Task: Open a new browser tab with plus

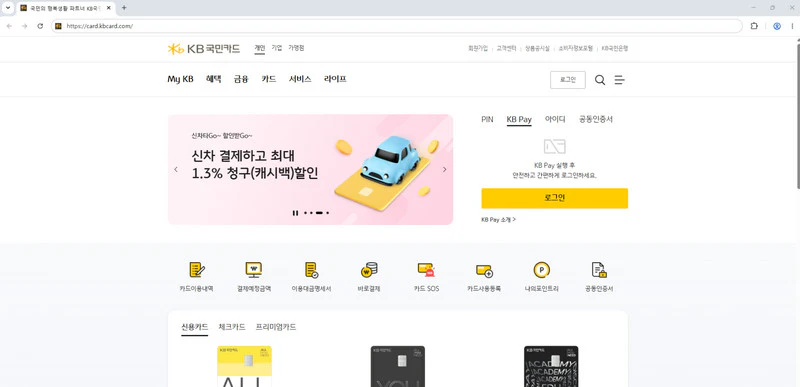Action: [x=124, y=8]
